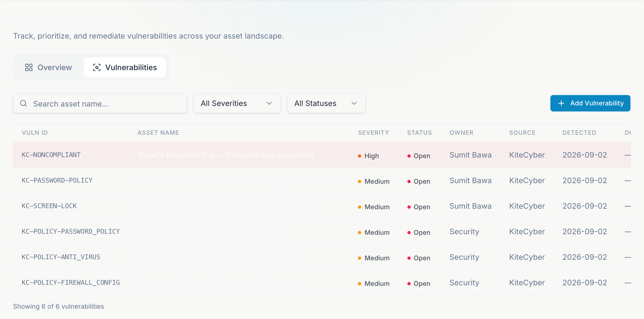Click the Add Vulnerability button
644x319 pixels.
click(x=590, y=103)
